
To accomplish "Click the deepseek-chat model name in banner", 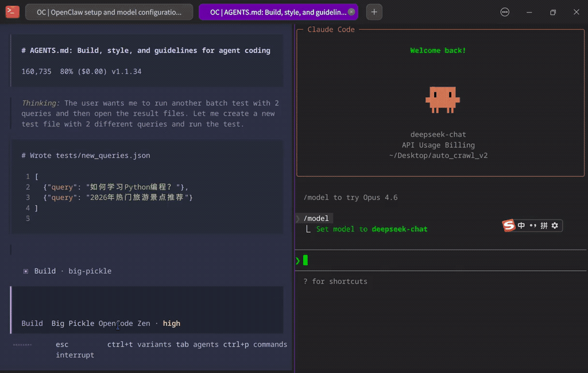I will coord(438,134).
